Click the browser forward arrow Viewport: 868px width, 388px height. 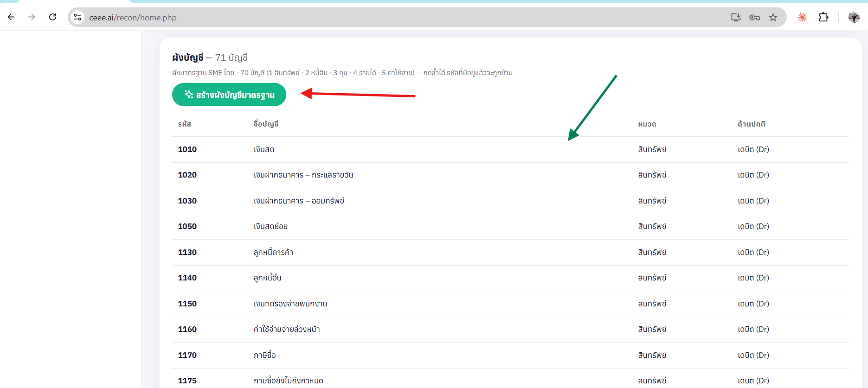(x=32, y=17)
